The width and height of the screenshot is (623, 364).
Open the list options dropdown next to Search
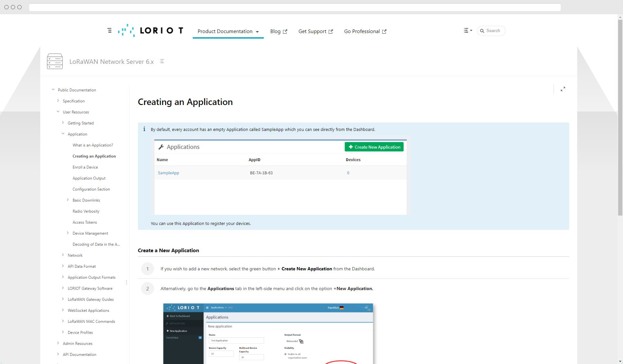tap(468, 30)
